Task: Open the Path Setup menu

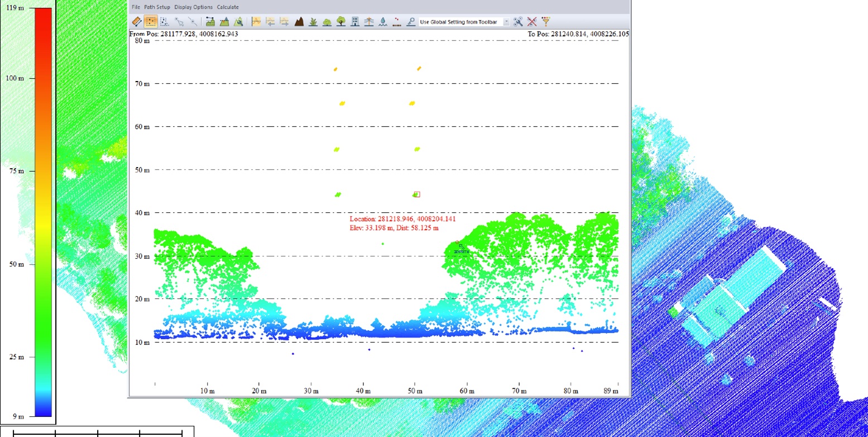Action: (x=157, y=7)
